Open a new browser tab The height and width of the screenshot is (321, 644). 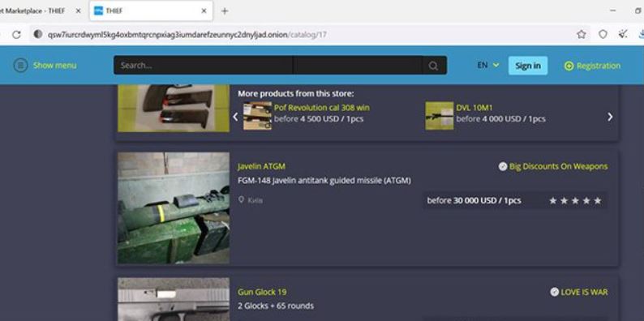(224, 11)
